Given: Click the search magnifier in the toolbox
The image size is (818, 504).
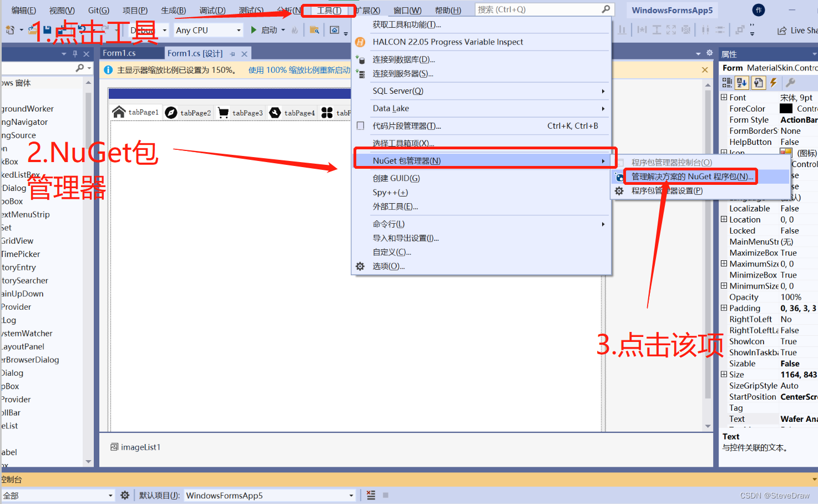Looking at the screenshot, I should [80, 68].
